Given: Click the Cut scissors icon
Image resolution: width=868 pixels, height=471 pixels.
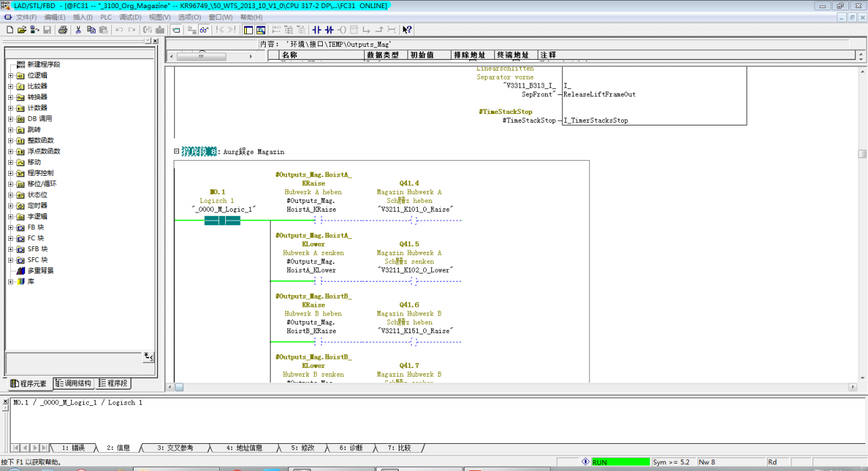Looking at the screenshot, I should [79, 30].
